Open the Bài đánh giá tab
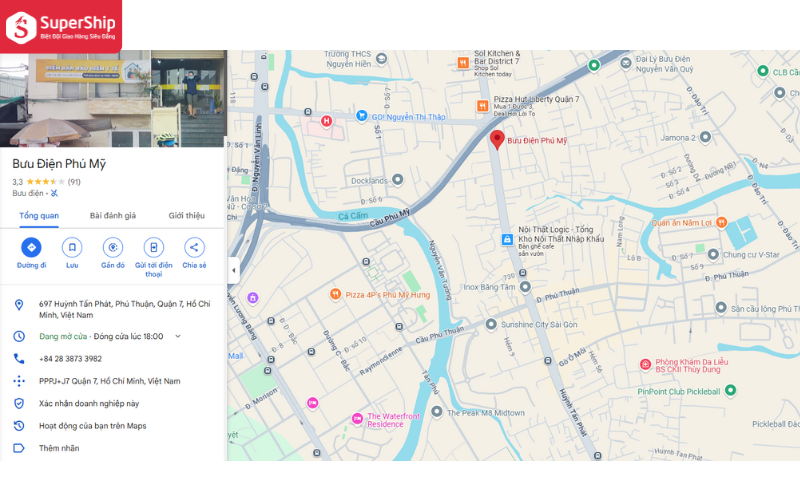The height and width of the screenshot is (500, 800). click(113, 216)
